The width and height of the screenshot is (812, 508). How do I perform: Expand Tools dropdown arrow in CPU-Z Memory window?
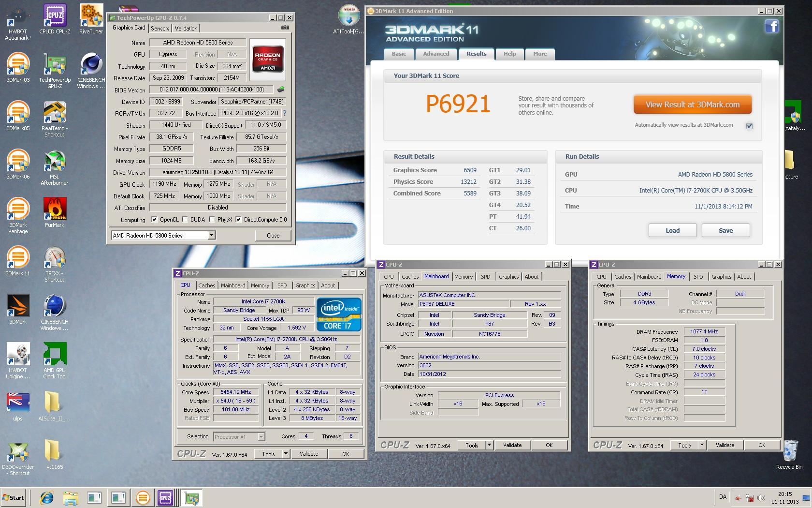click(702, 445)
